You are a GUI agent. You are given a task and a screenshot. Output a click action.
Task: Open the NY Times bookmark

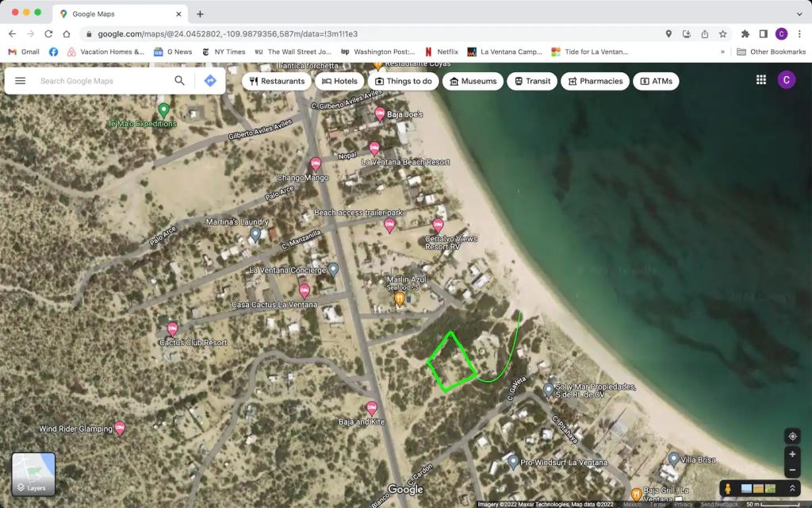pos(224,52)
